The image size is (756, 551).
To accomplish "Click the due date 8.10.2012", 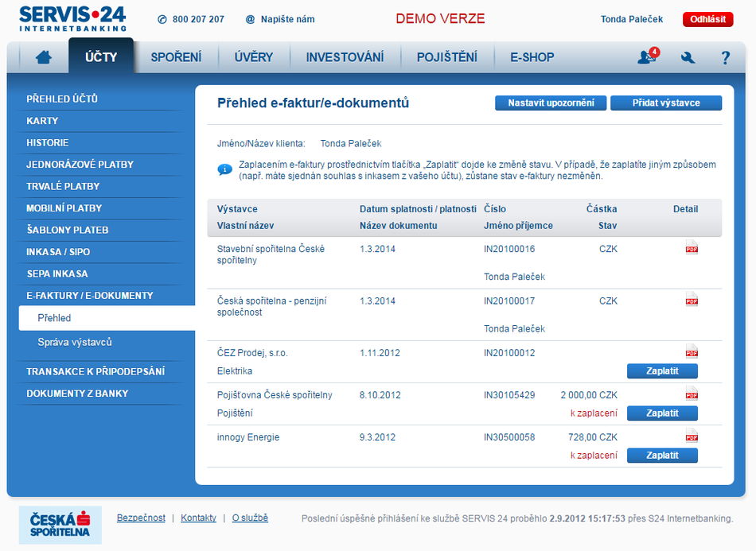I will (x=380, y=395).
